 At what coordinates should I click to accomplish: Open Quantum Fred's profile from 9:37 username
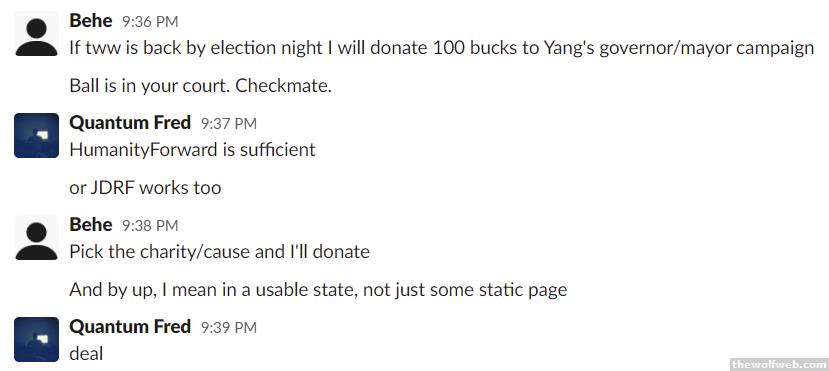130,123
